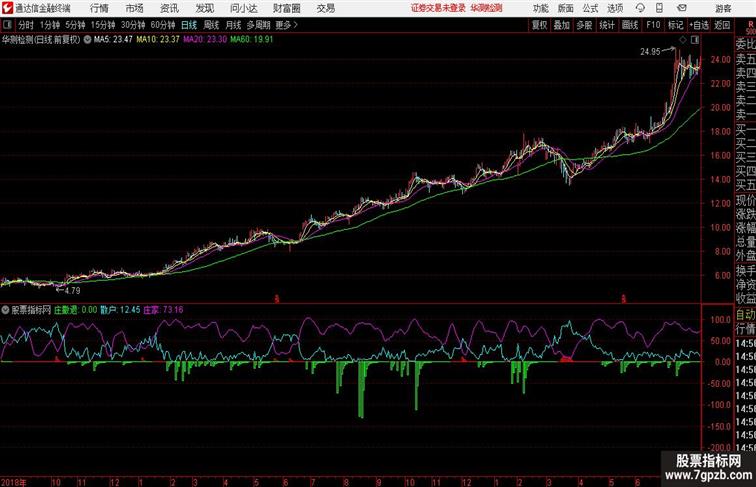Click the MA20: 23.30 value label
The image size is (756, 487).
coord(205,40)
